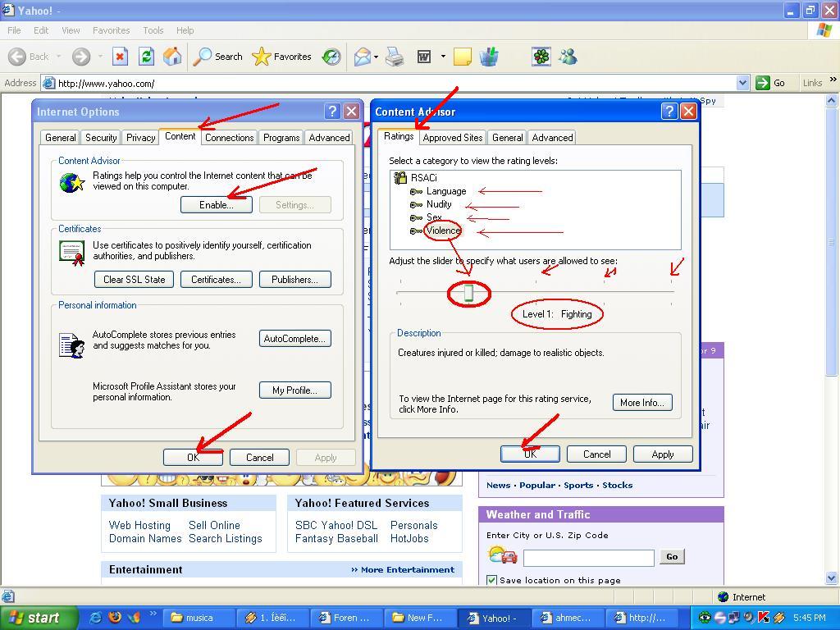The width and height of the screenshot is (840, 630).
Task: Click the Publishers... button
Action: (294, 279)
